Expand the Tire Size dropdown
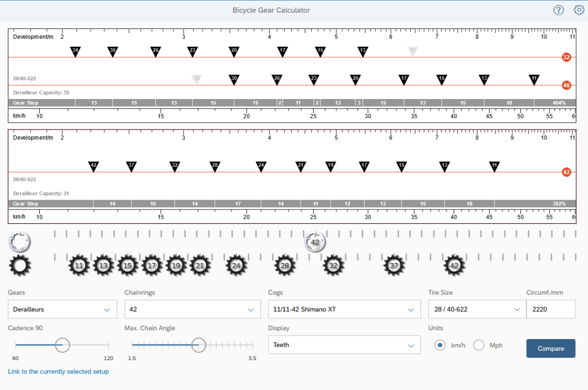The height and width of the screenshot is (390, 588). coord(474,310)
